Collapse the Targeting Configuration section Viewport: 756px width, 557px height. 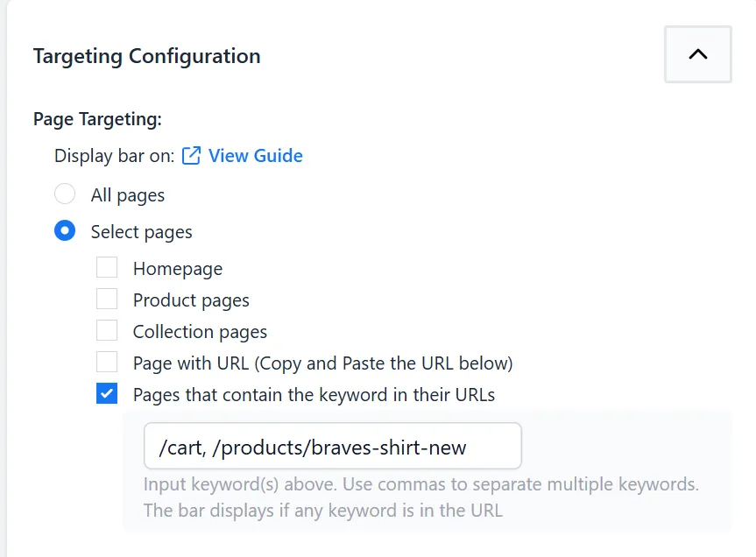pyautogui.click(x=697, y=54)
